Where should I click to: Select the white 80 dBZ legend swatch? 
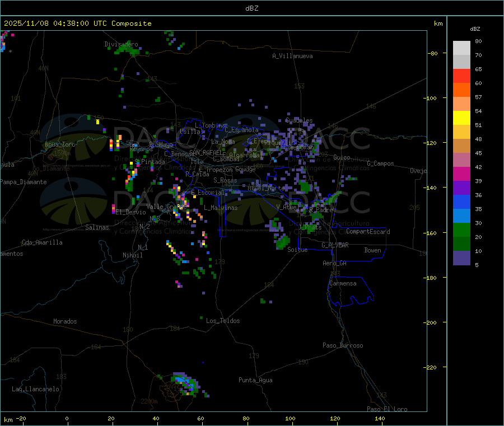(461, 48)
